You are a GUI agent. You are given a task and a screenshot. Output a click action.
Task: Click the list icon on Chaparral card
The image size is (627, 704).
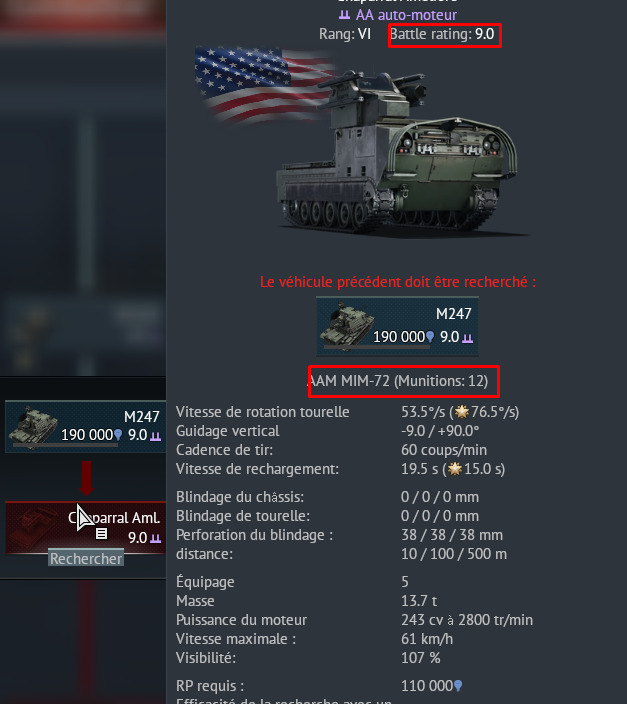coord(102,533)
